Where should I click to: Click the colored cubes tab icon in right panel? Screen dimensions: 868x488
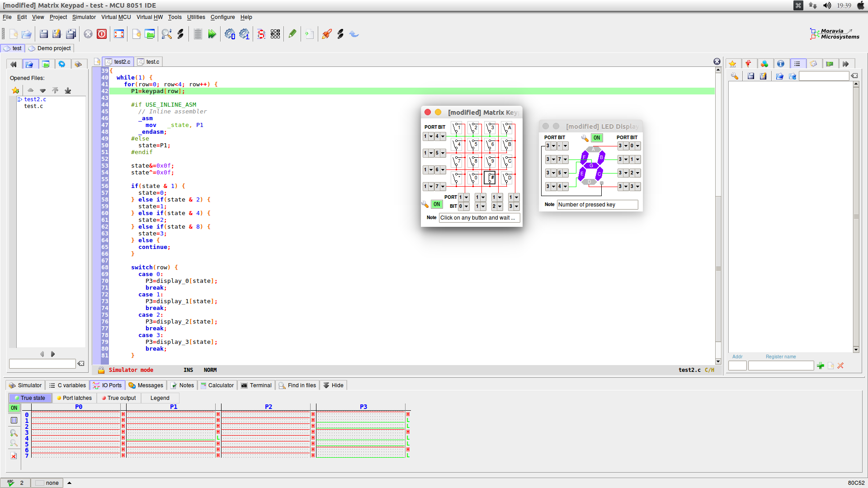pos(764,64)
